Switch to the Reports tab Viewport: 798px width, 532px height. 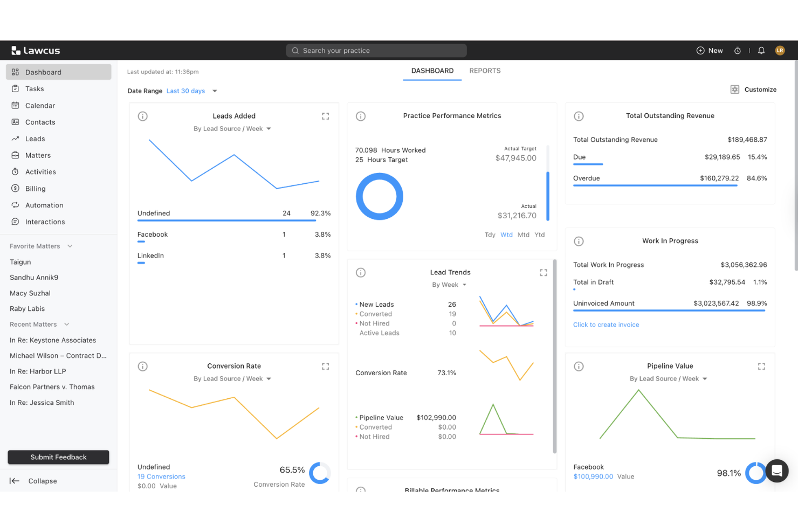pos(484,71)
